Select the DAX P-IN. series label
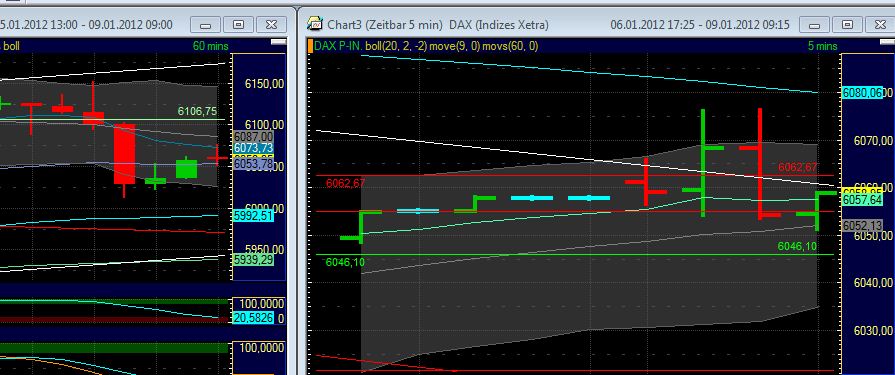895x375 pixels. click(338, 46)
